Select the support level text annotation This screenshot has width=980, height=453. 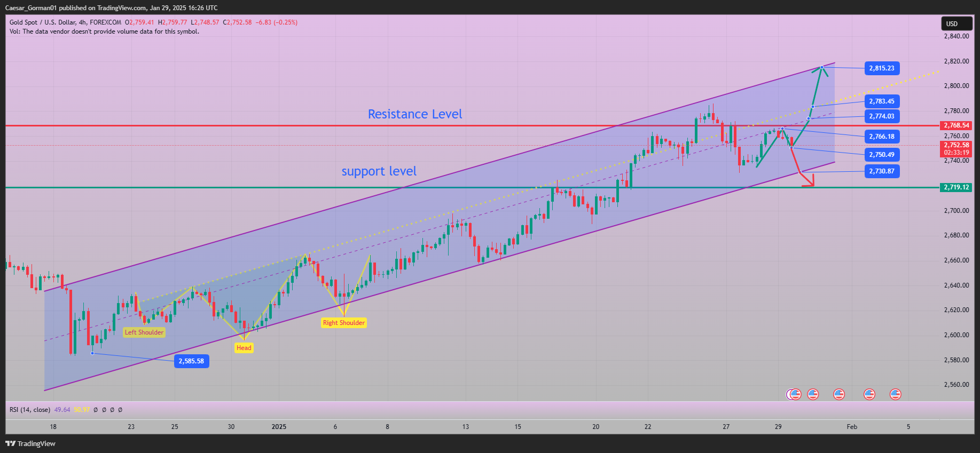coord(379,171)
